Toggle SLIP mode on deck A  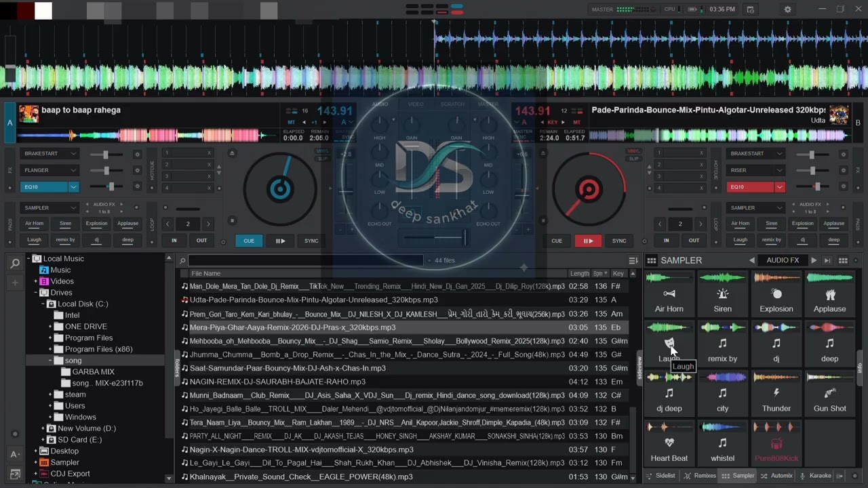(323, 159)
